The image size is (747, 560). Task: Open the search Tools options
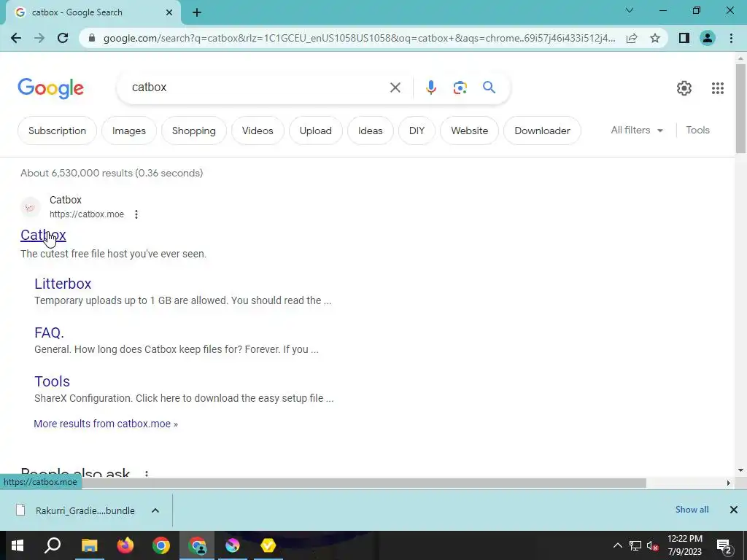697,130
